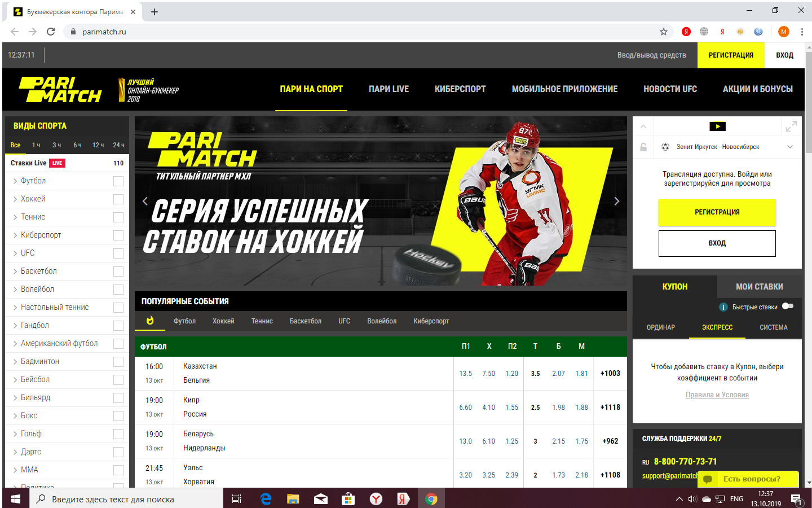812x508 pixels.
Task: Launch Edge from taskbar
Action: tap(266, 498)
